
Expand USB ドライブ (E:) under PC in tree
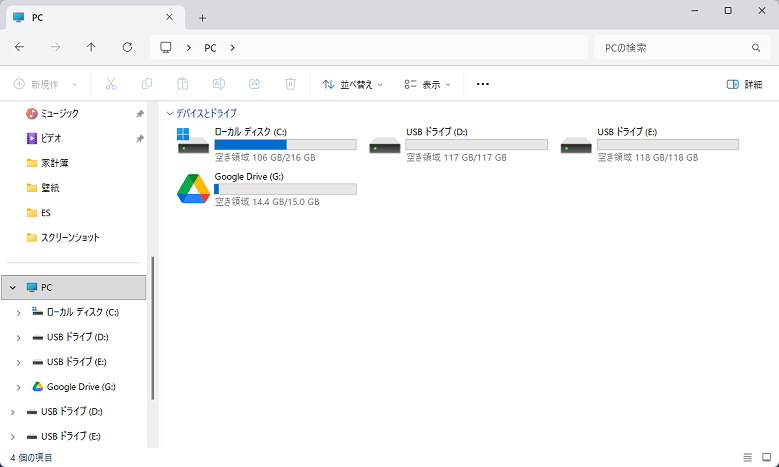click(18, 362)
